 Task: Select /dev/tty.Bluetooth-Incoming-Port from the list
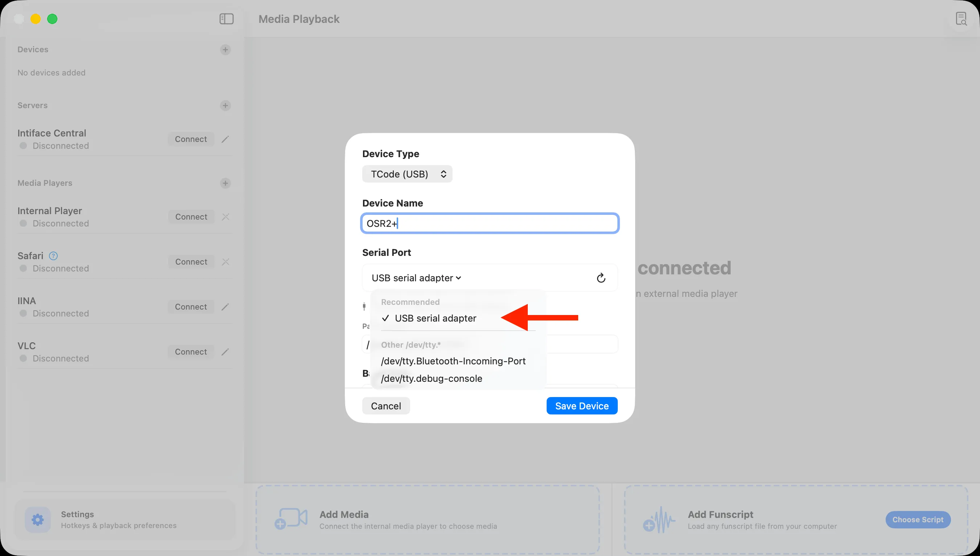(x=453, y=361)
